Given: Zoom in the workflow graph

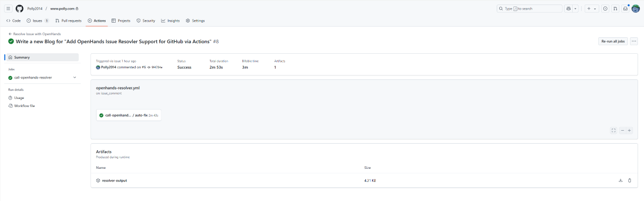Looking at the screenshot, I should 629,130.
